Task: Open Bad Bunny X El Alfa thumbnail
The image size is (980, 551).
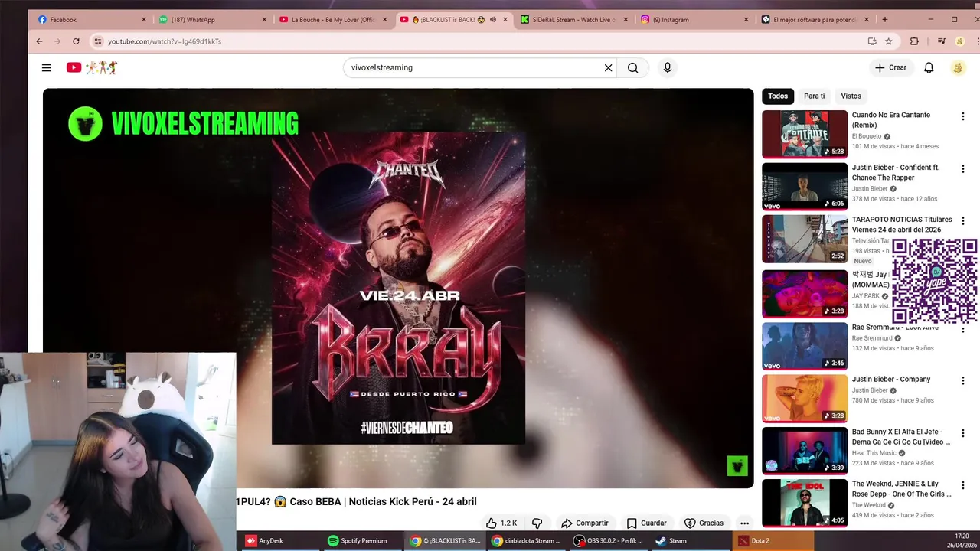Action: click(805, 451)
